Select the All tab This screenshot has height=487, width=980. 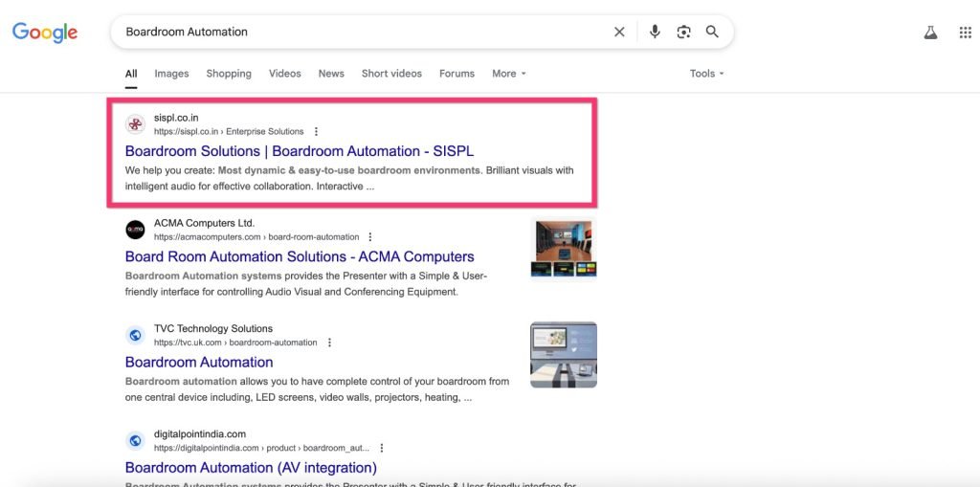pos(130,74)
